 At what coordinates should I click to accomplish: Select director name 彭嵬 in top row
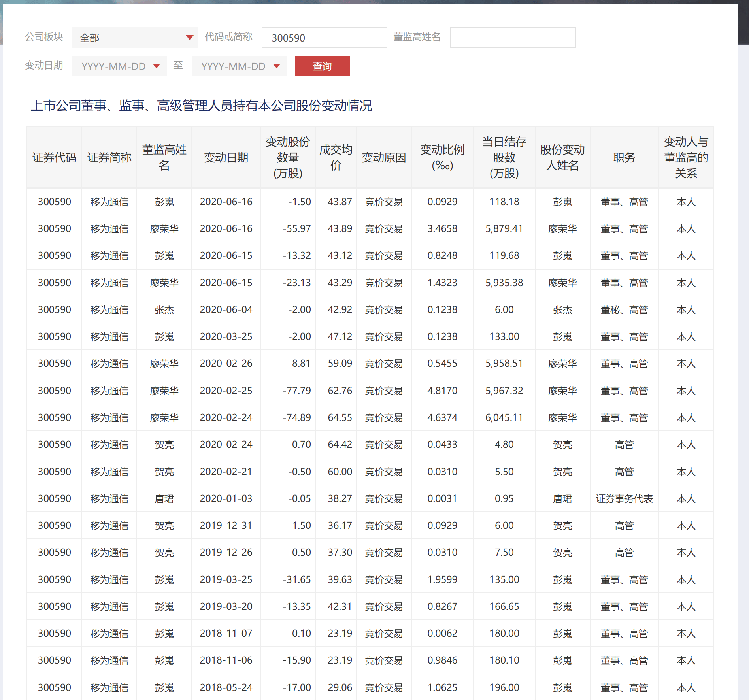(x=164, y=202)
